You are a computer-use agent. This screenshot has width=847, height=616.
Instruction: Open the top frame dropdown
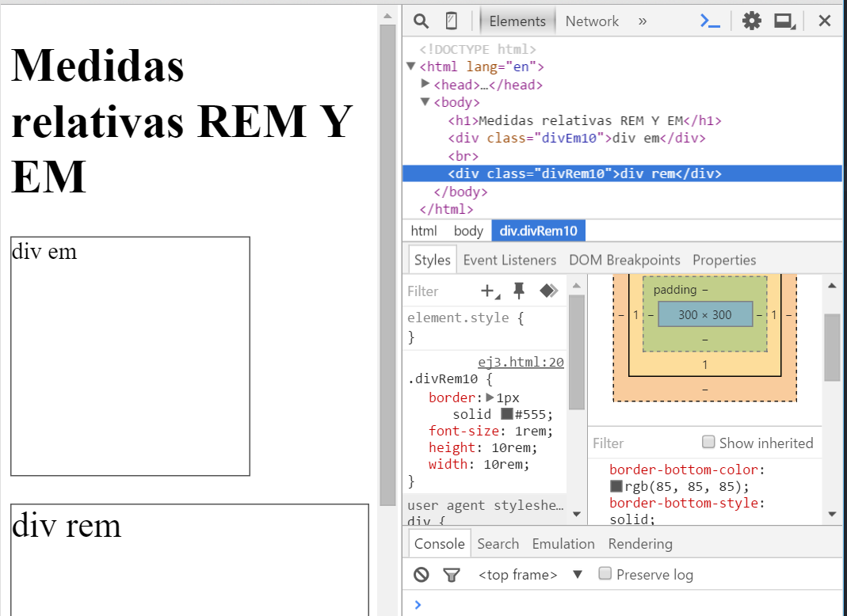tap(519, 574)
